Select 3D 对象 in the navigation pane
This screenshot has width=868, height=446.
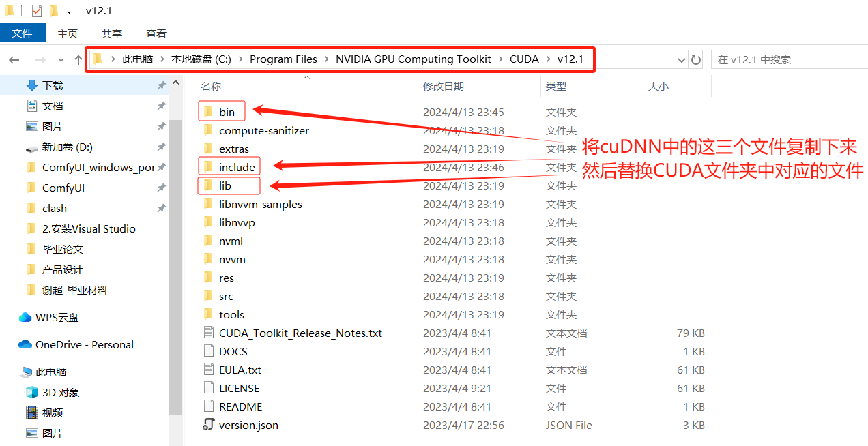[61, 392]
